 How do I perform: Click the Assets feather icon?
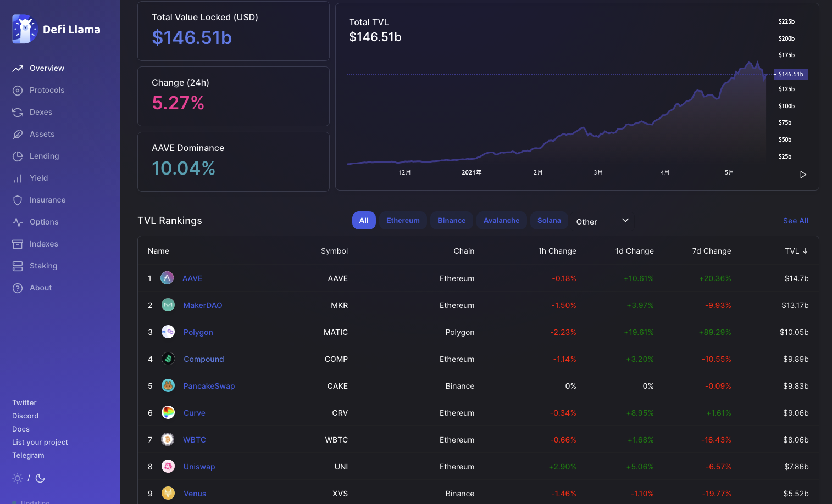(x=18, y=135)
